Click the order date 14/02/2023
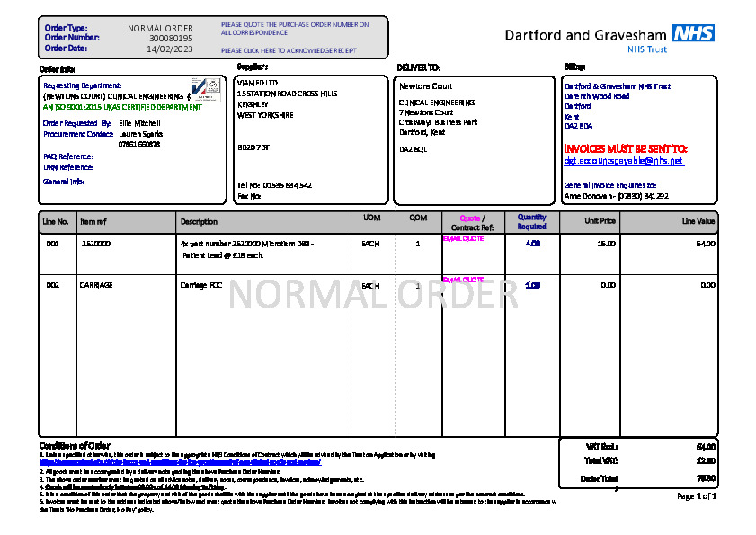Image resolution: width=756 pixels, height=535 pixels. pos(170,49)
